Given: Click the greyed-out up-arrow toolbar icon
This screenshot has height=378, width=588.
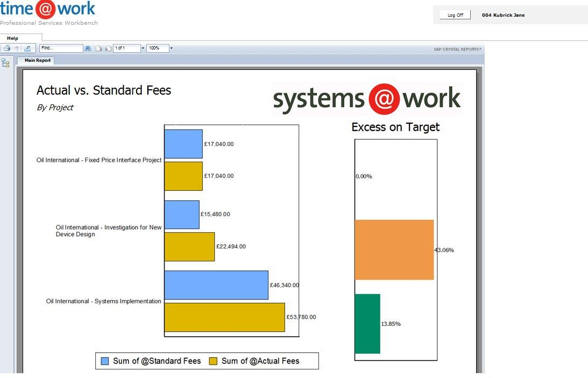Looking at the screenshot, I should [x=17, y=48].
